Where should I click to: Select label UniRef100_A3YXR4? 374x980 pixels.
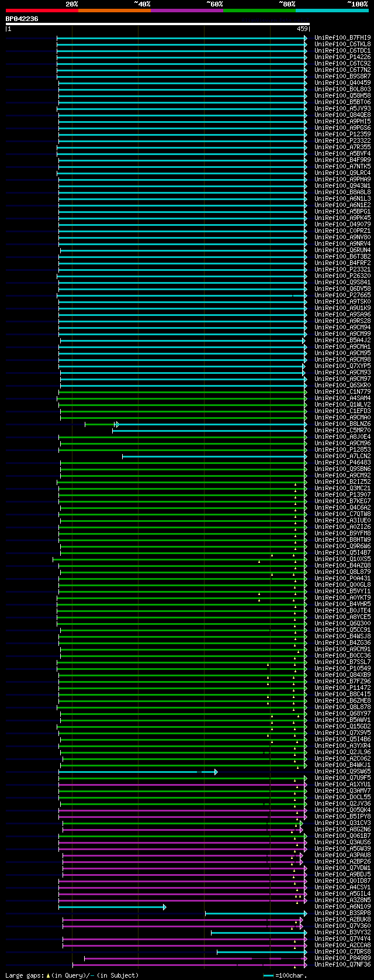click(342, 745)
